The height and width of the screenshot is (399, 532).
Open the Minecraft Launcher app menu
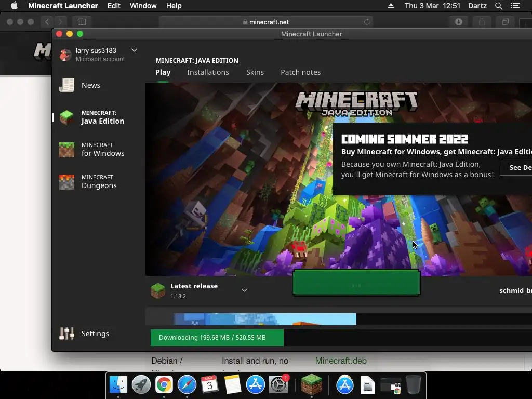click(63, 6)
